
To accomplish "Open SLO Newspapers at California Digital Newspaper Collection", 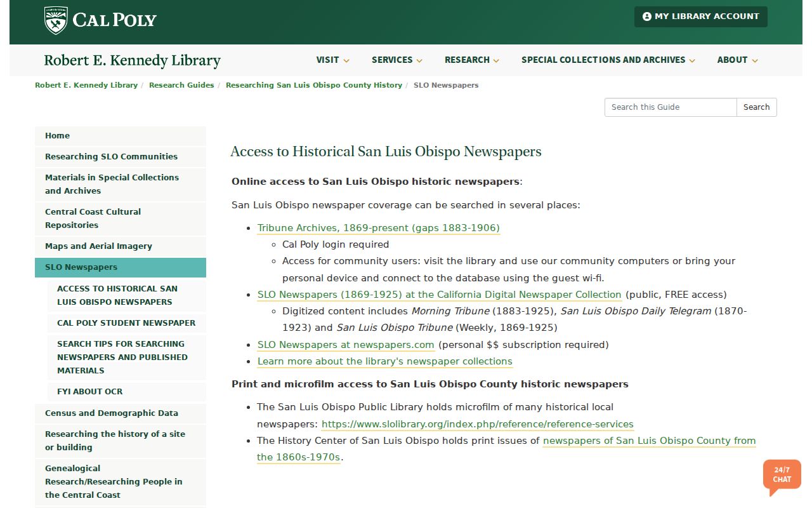I will tap(440, 295).
